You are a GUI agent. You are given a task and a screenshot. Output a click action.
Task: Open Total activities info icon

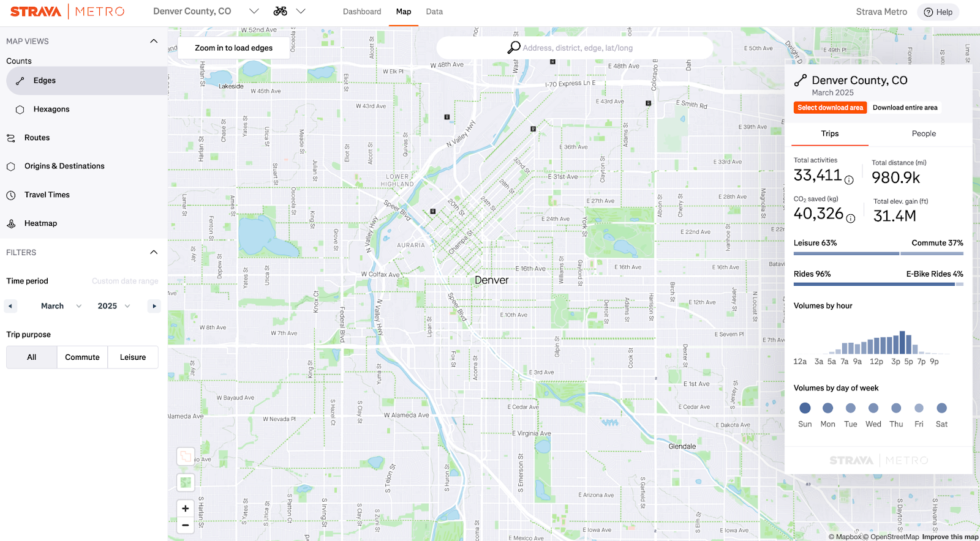[849, 180]
